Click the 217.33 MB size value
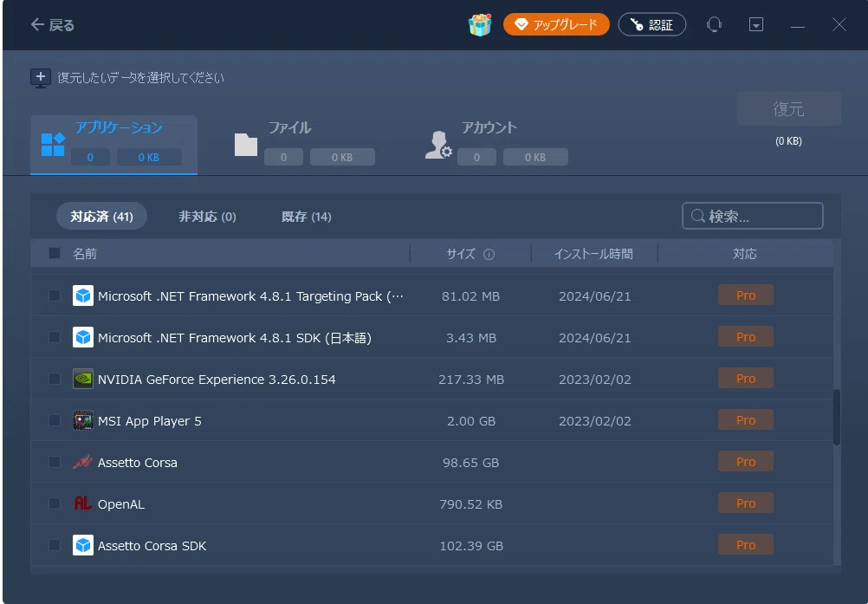Viewport: 868px width, 604px height. pos(471,380)
